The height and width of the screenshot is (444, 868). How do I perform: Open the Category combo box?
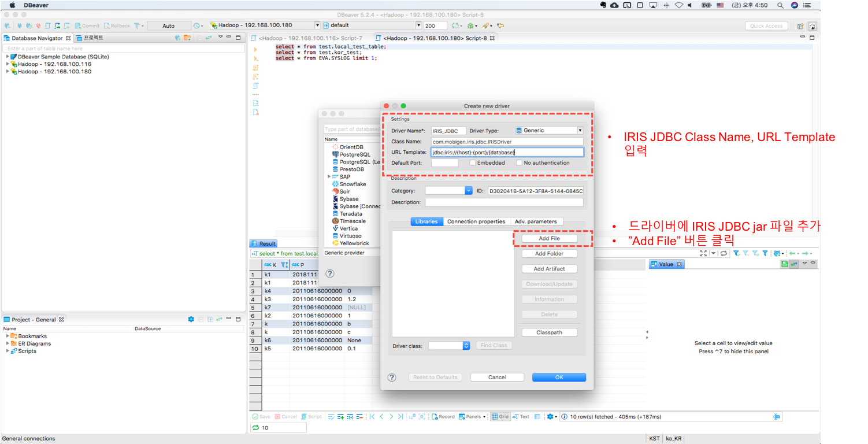tap(449, 191)
